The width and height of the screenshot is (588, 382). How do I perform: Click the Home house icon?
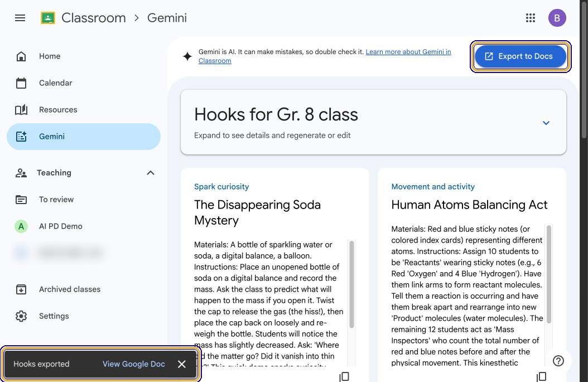21,56
